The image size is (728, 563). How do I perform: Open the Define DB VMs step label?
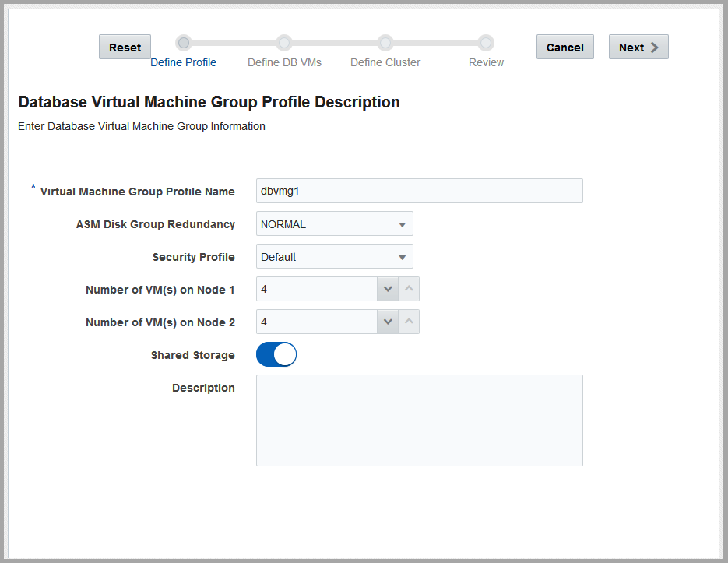[x=284, y=62]
